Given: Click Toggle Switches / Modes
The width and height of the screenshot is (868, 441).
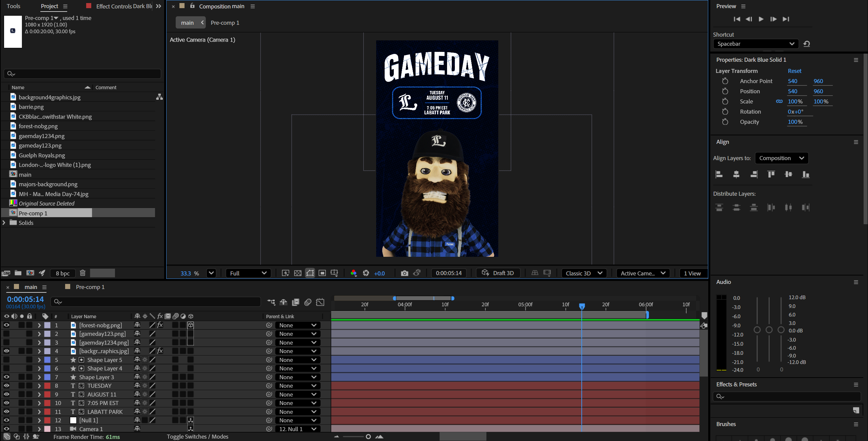Looking at the screenshot, I should coord(197,437).
